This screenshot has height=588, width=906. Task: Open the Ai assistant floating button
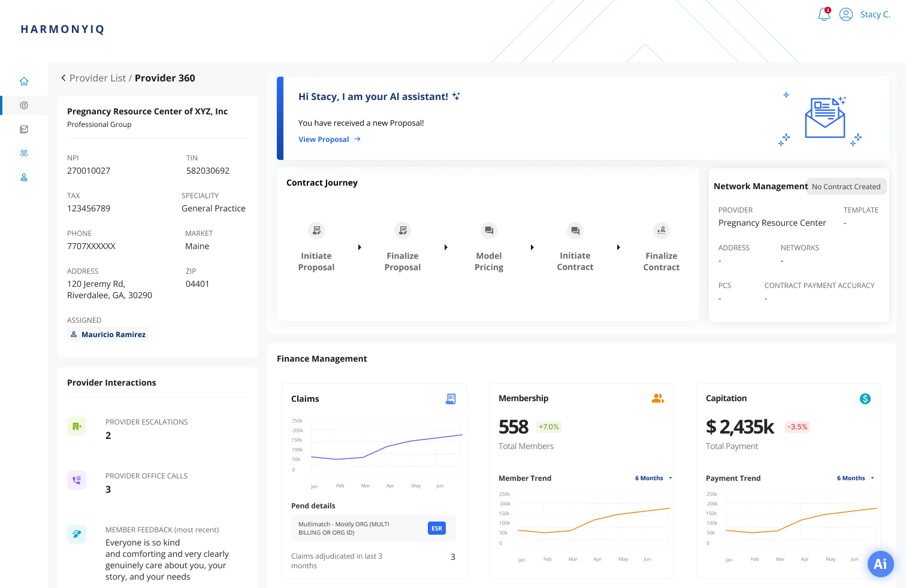[881, 564]
